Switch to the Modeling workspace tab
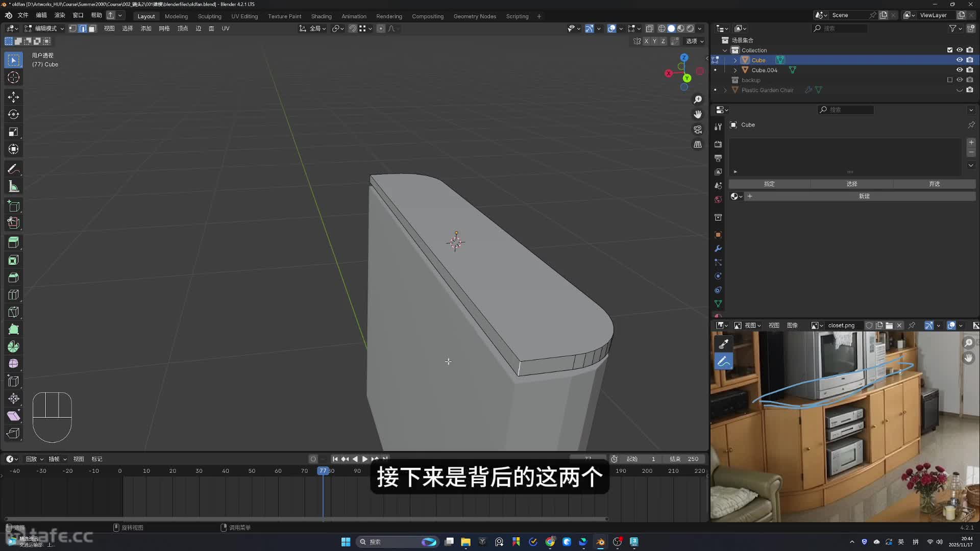Image resolution: width=980 pixels, height=551 pixels. tap(176, 16)
